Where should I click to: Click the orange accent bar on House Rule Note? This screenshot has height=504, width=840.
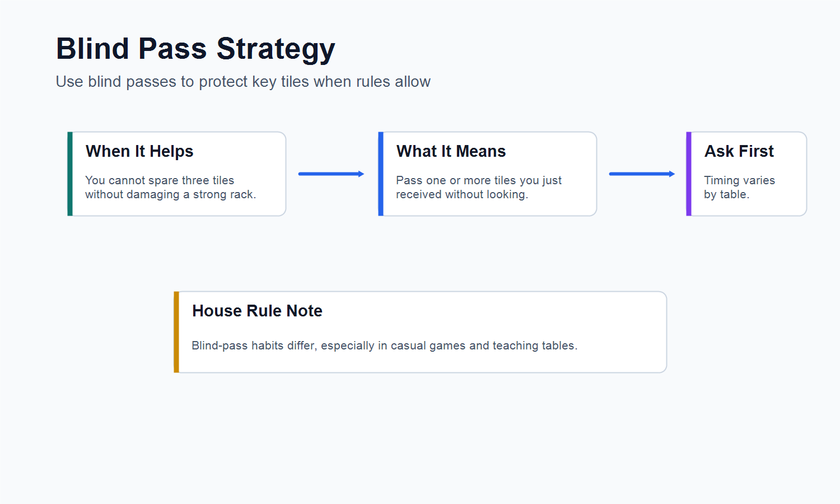[176, 332]
